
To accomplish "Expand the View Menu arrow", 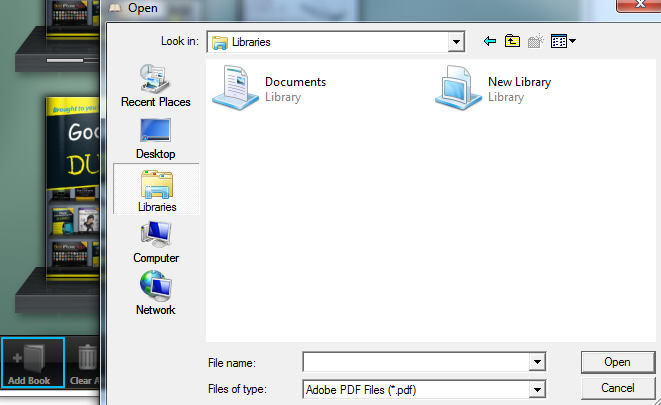I will click(572, 41).
